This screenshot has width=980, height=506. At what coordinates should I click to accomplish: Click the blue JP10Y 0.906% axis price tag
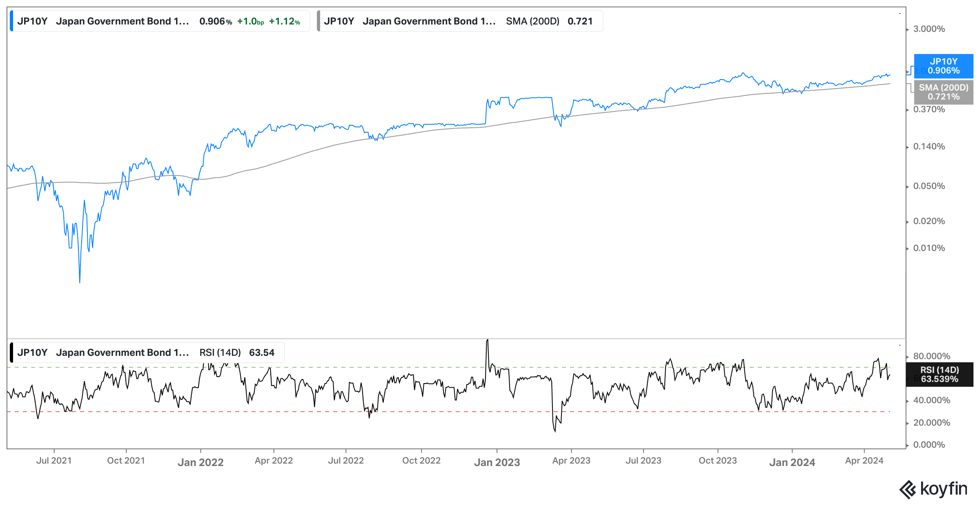943,66
